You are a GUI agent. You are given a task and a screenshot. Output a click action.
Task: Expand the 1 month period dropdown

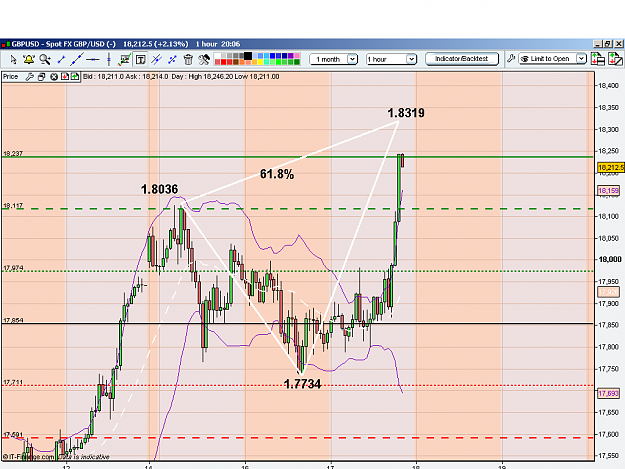click(352, 59)
